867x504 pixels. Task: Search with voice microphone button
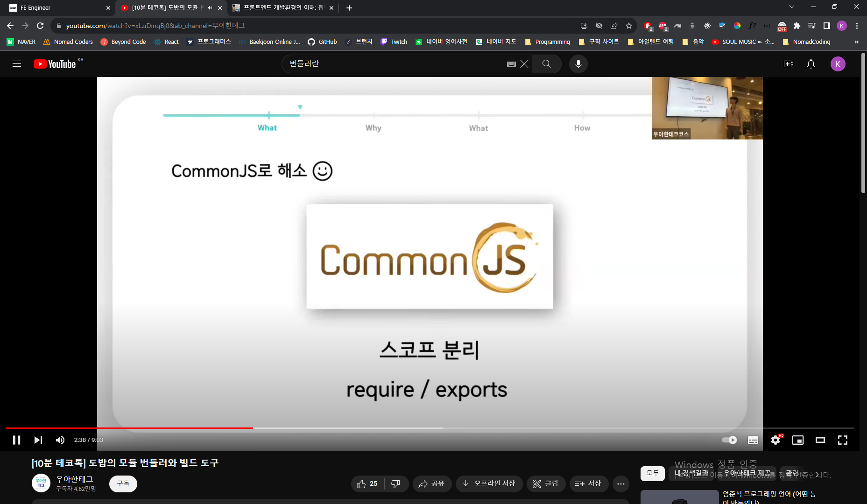[x=578, y=64]
